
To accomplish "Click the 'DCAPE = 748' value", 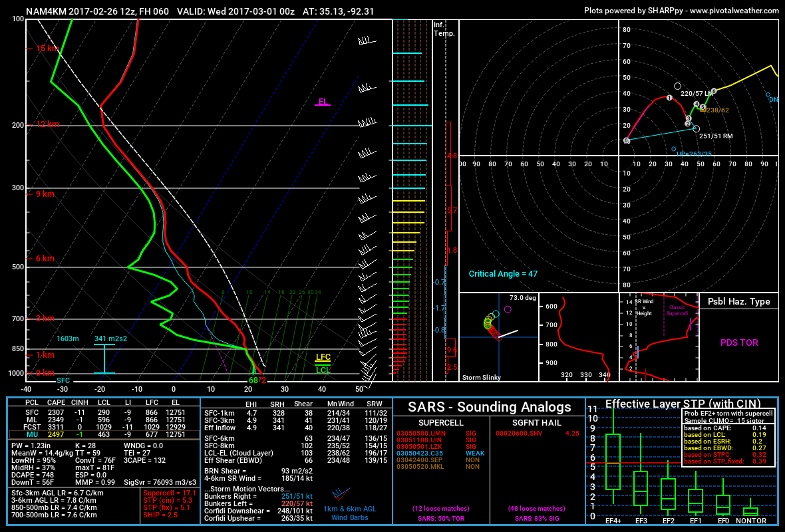I will coord(33,475).
